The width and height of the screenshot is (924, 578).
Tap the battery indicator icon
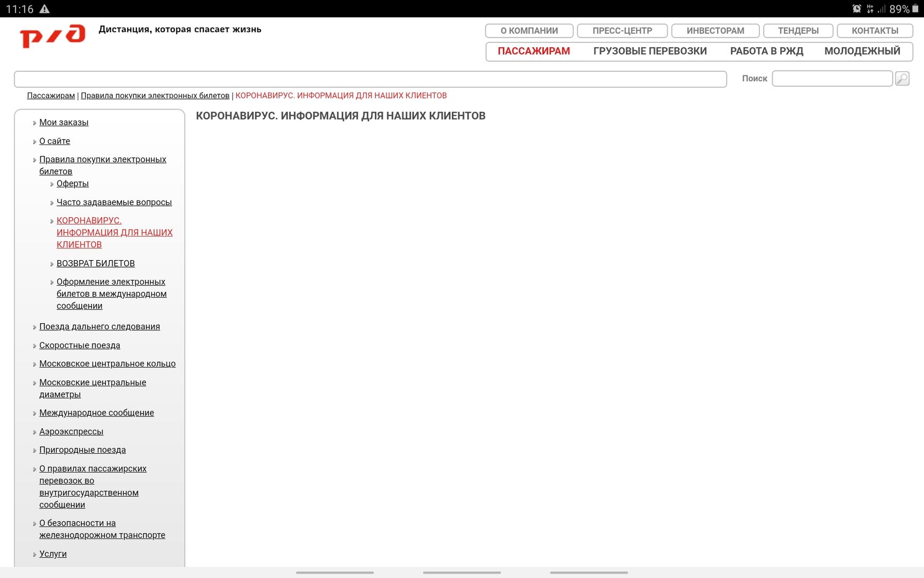(915, 9)
